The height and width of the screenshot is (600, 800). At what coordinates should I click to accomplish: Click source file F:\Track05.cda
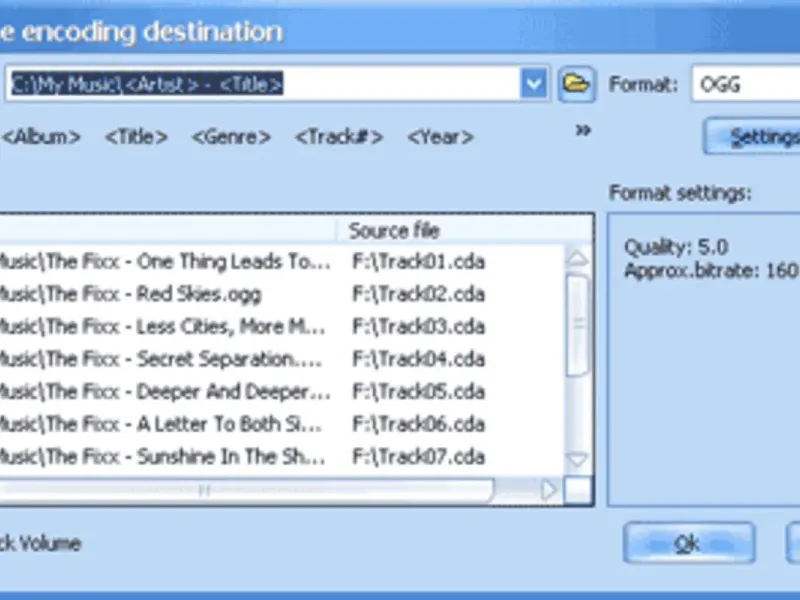click(x=418, y=392)
